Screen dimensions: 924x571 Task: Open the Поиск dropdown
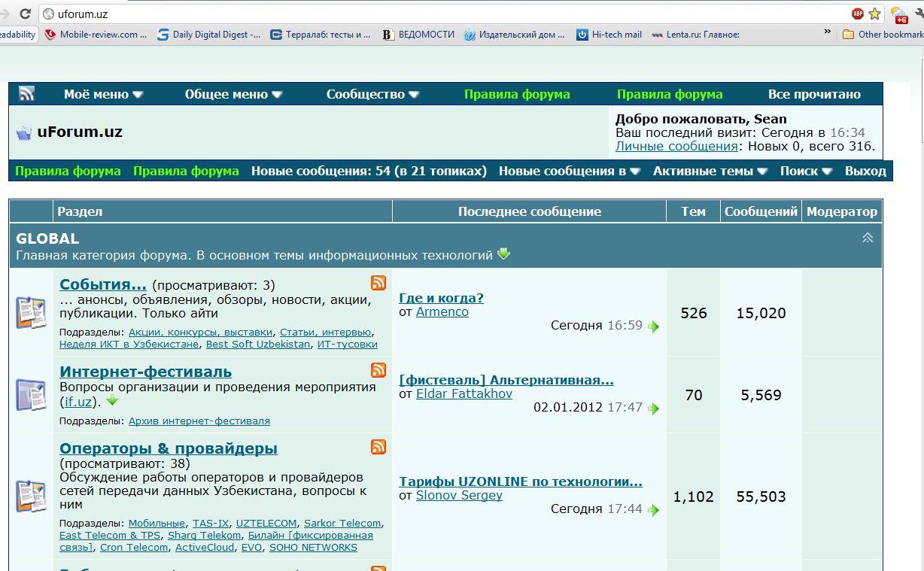pyautogui.click(x=807, y=171)
